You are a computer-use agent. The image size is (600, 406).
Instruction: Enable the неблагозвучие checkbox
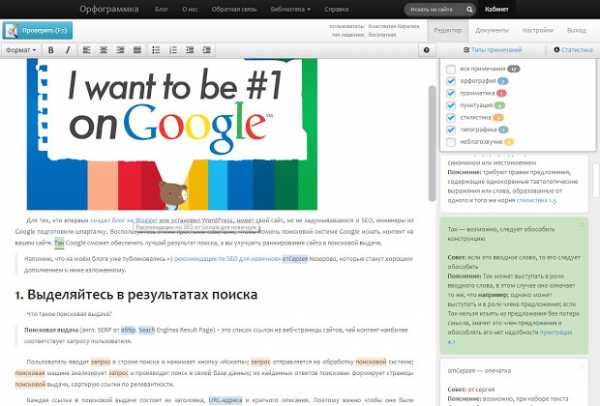coord(451,142)
